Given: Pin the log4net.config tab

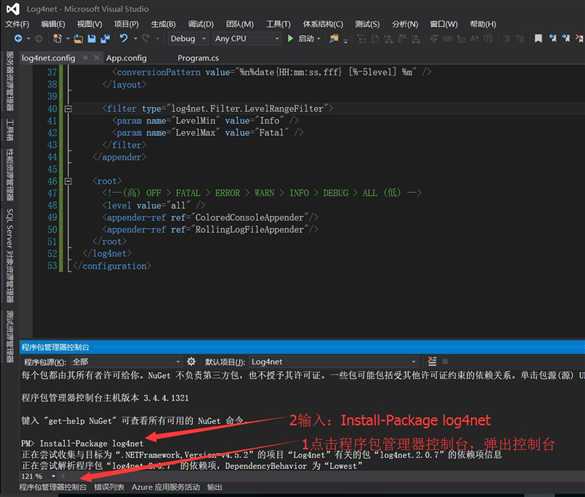Looking at the screenshot, I should pyautogui.click(x=85, y=58).
